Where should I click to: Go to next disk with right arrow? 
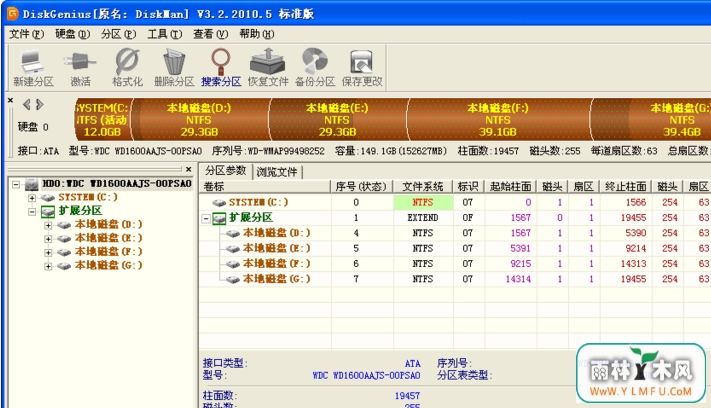tap(40, 105)
